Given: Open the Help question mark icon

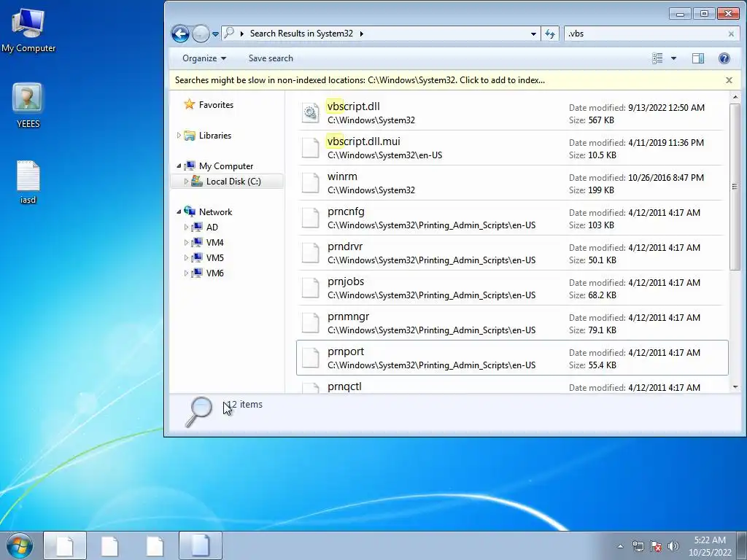Looking at the screenshot, I should click(x=724, y=58).
